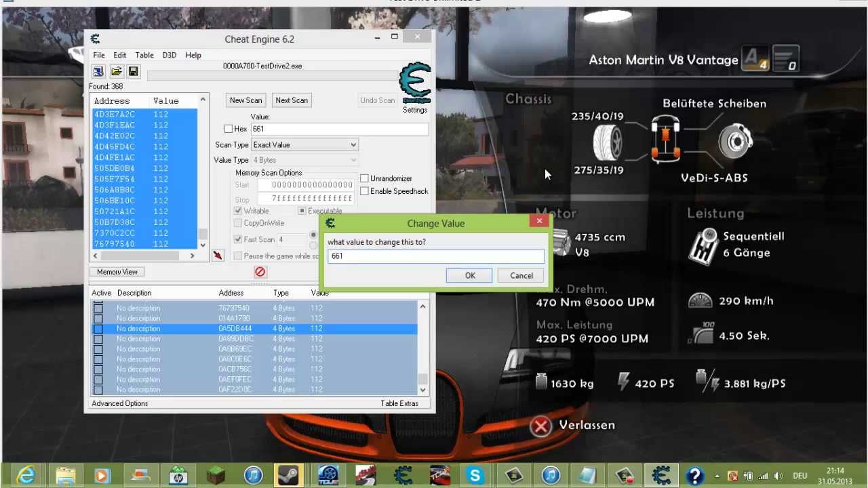
Task: Click the New Scan button
Action: pyautogui.click(x=246, y=100)
